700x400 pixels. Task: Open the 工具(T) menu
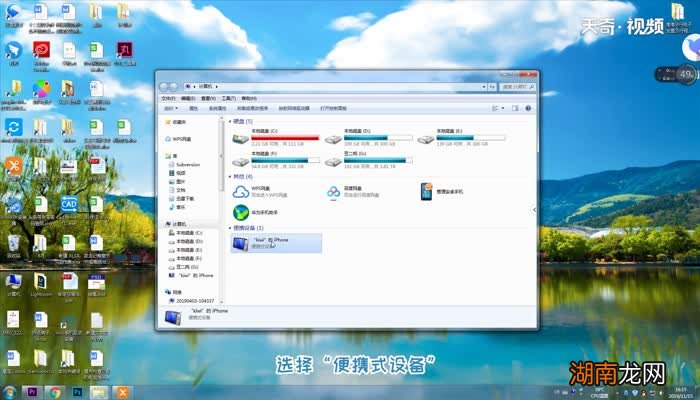click(x=229, y=98)
